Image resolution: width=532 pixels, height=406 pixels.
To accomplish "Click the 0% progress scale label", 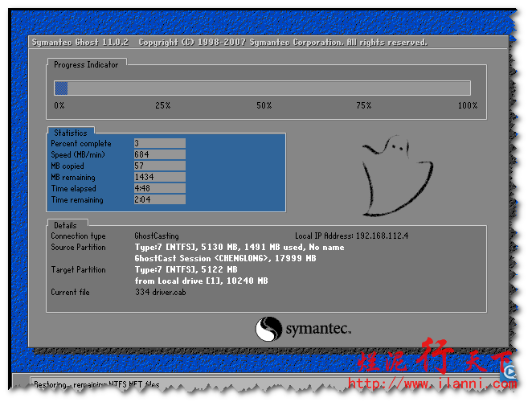I will coord(59,105).
